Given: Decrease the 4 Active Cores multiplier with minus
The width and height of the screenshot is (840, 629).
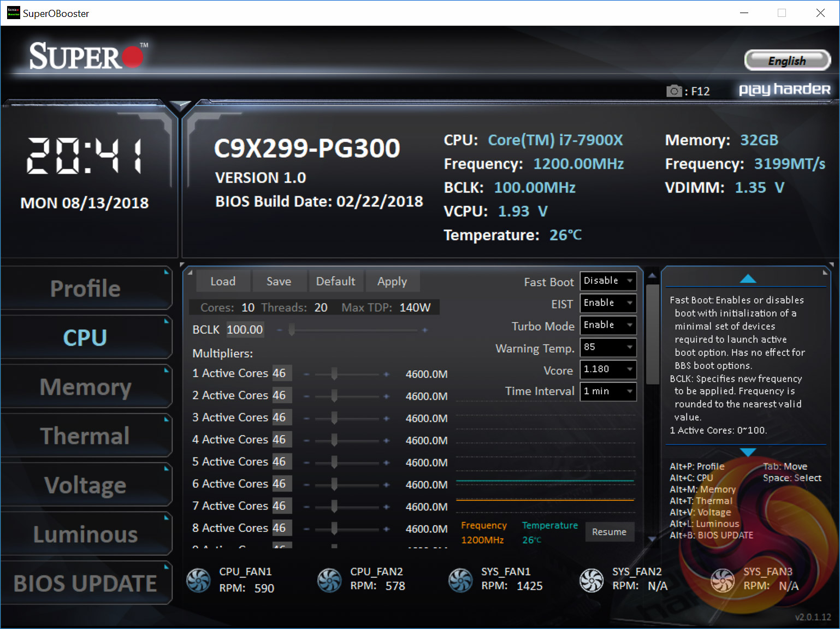Looking at the screenshot, I should 306,441.
